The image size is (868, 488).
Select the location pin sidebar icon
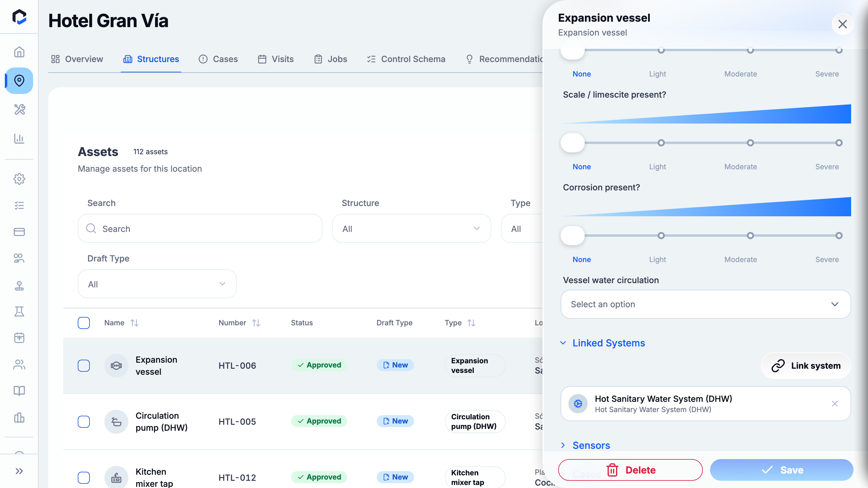point(19,80)
